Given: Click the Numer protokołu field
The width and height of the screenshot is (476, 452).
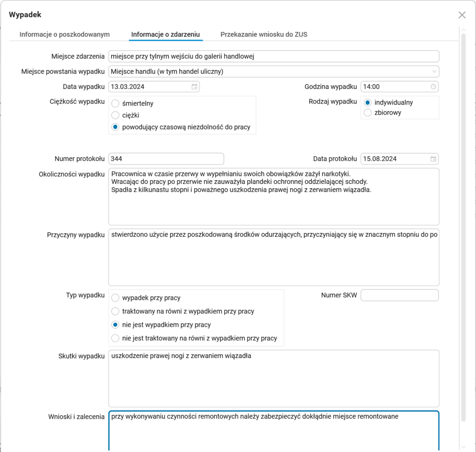Looking at the screenshot, I should (166, 159).
